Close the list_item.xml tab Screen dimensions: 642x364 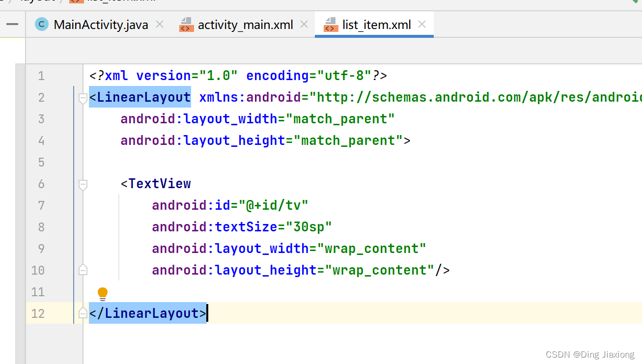(x=422, y=24)
